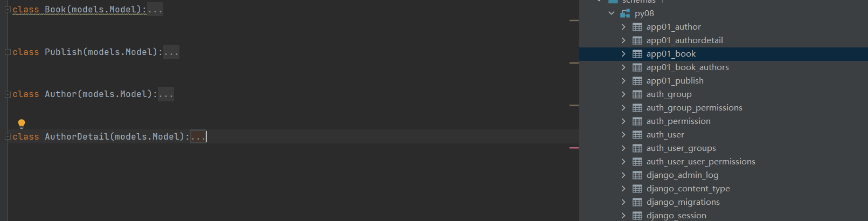Click the pink error stripe marker
The height and width of the screenshot is (221, 868).
574,148
